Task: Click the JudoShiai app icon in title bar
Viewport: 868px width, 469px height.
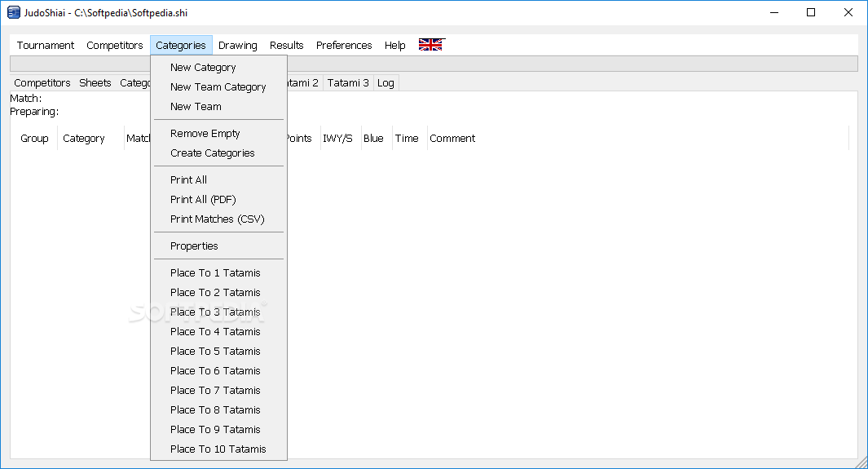Action: [13, 12]
